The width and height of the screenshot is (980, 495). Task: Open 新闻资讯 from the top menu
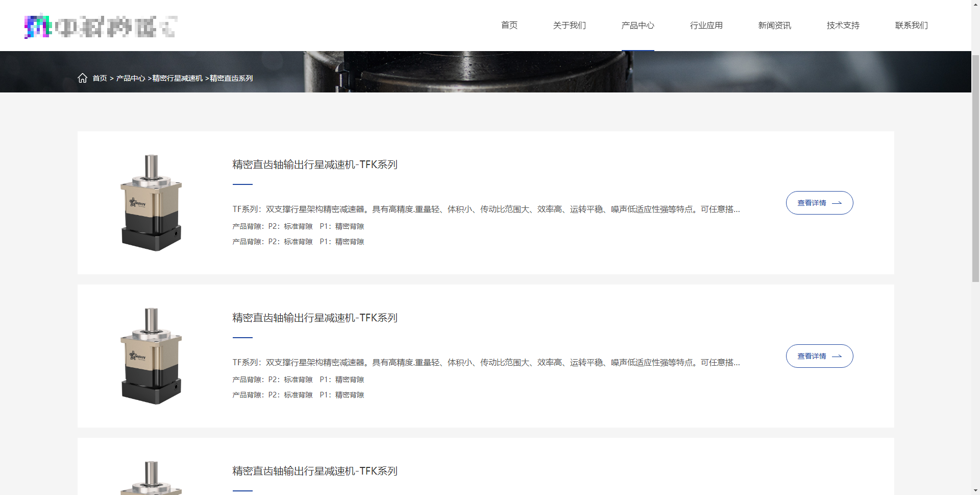775,25
